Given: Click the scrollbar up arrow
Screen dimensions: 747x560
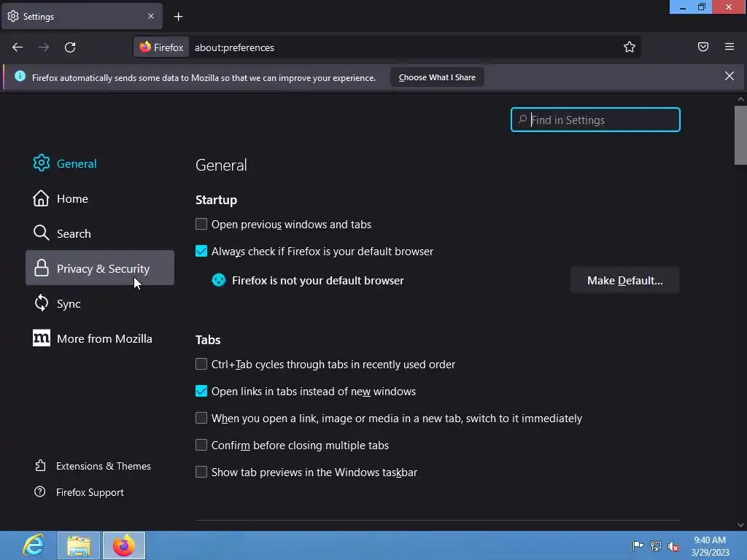Looking at the screenshot, I should (x=740, y=99).
